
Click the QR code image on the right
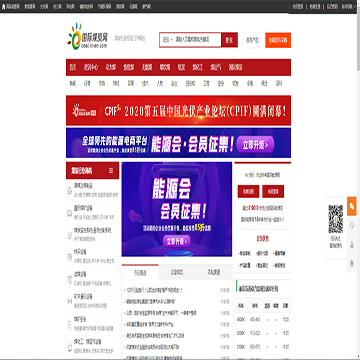point(336,219)
